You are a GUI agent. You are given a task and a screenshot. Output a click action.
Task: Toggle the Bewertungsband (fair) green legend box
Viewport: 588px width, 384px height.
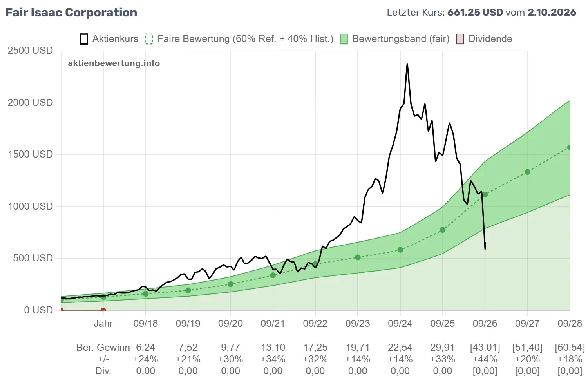click(x=344, y=39)
